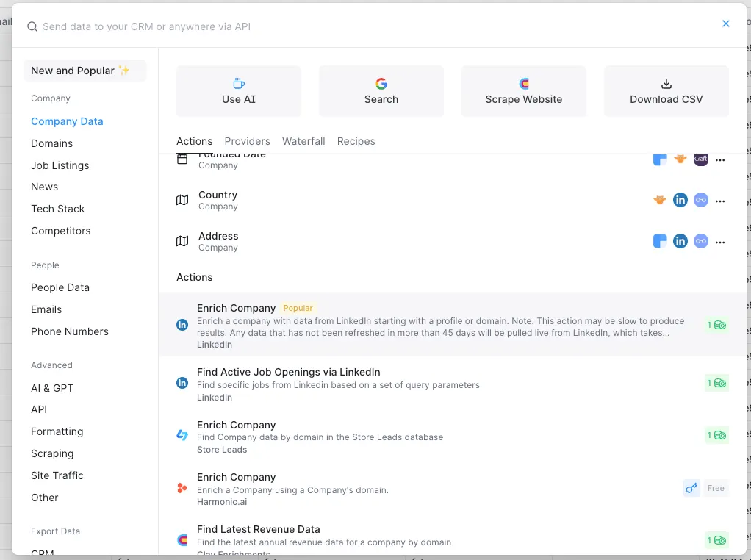Click the Address row map icon
Screen dimensions: 751x560
pos(182,242)
